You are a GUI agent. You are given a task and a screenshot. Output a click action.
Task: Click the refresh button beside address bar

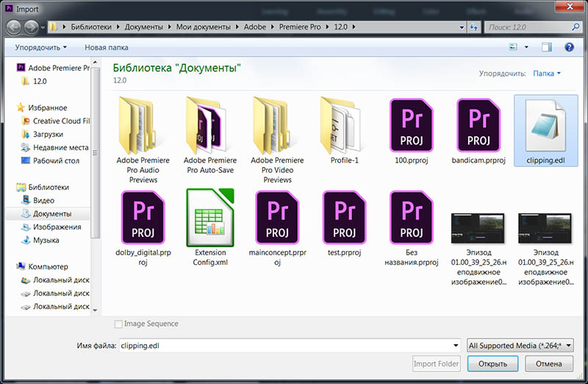pos(474,27)
